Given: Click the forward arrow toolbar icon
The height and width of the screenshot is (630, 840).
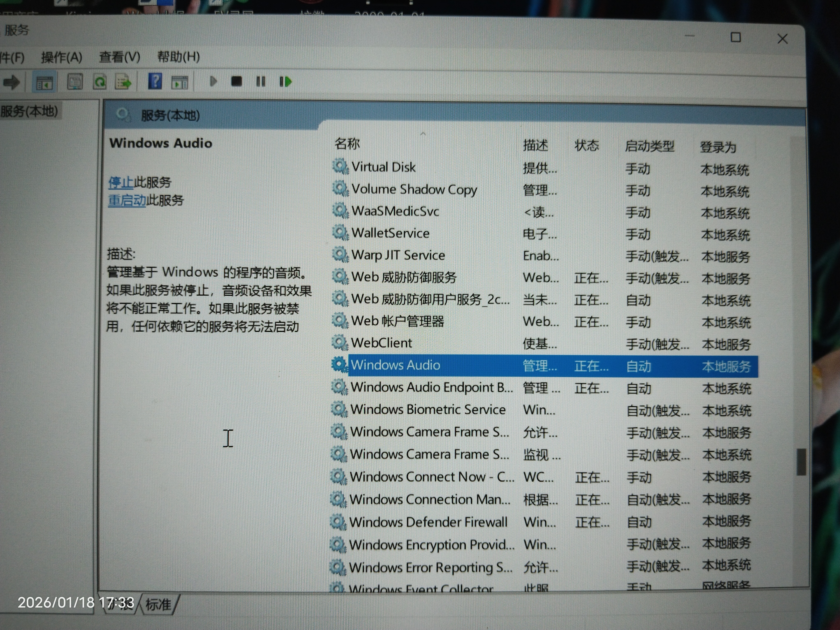Looking at the screenshot, I should pos(11,82).
